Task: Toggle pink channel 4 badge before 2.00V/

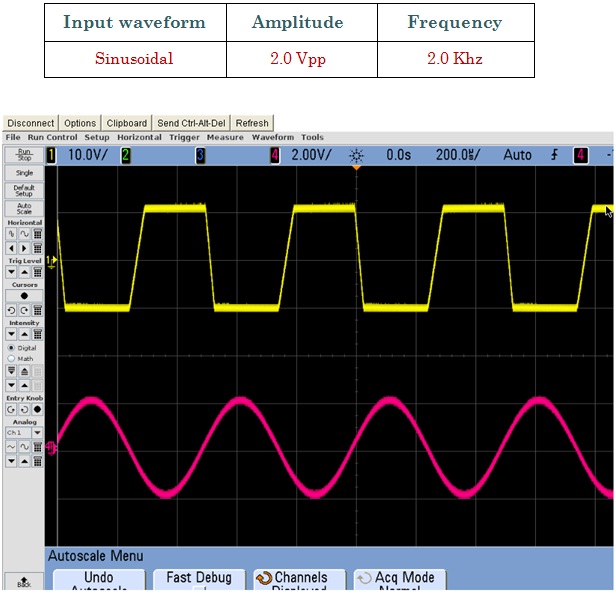Action: pos(275,155)
